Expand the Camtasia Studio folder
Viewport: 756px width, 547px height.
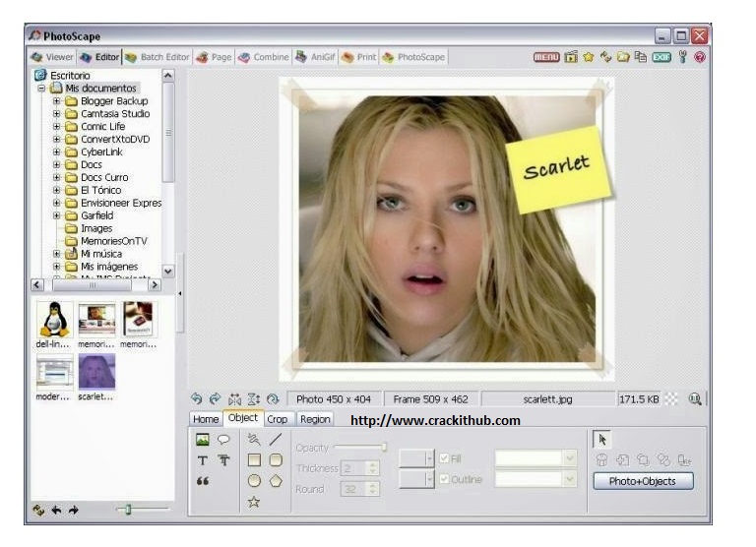click(x=56, y=114)
